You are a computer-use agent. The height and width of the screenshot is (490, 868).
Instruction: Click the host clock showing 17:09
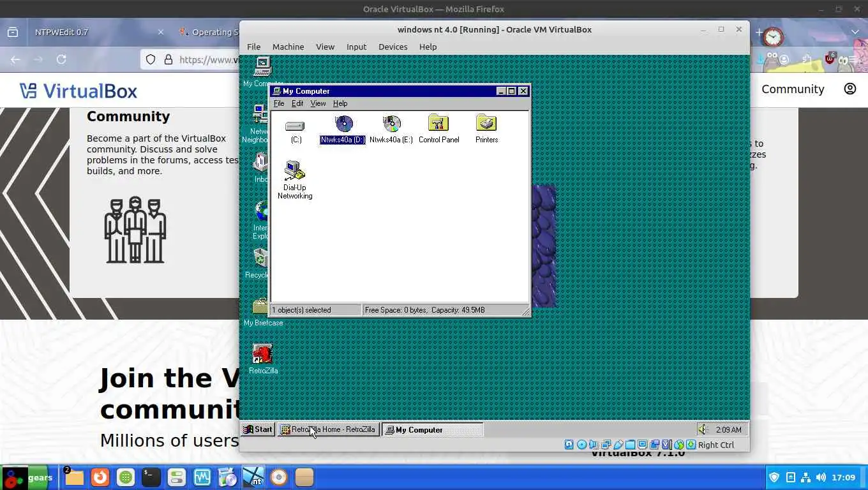coord(844,477)
